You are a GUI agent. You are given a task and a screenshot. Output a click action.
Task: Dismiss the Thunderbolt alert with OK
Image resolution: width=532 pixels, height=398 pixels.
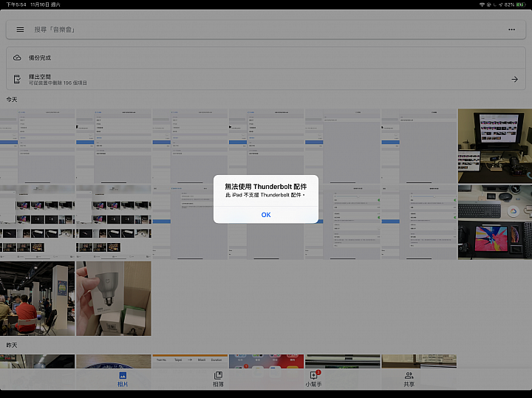[x=266, y=215]
